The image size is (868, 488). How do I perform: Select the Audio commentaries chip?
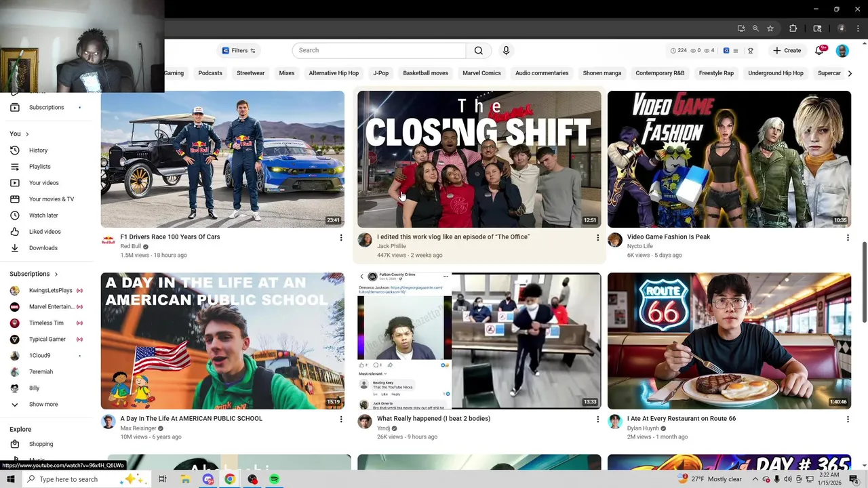542,73
